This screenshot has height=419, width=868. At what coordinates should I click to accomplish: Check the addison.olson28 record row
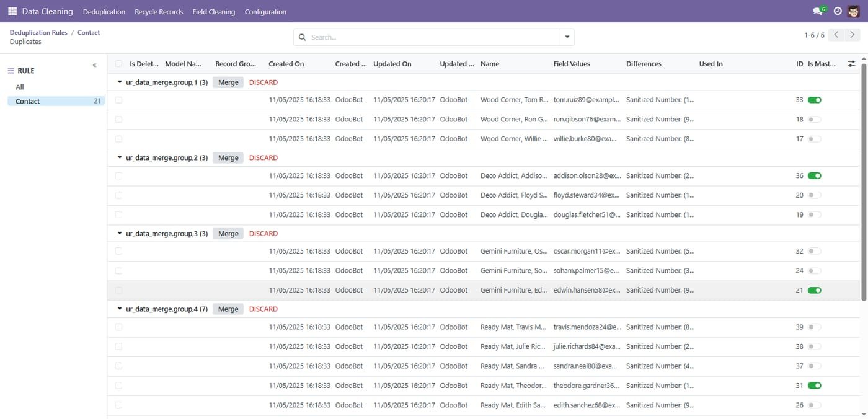118,175
